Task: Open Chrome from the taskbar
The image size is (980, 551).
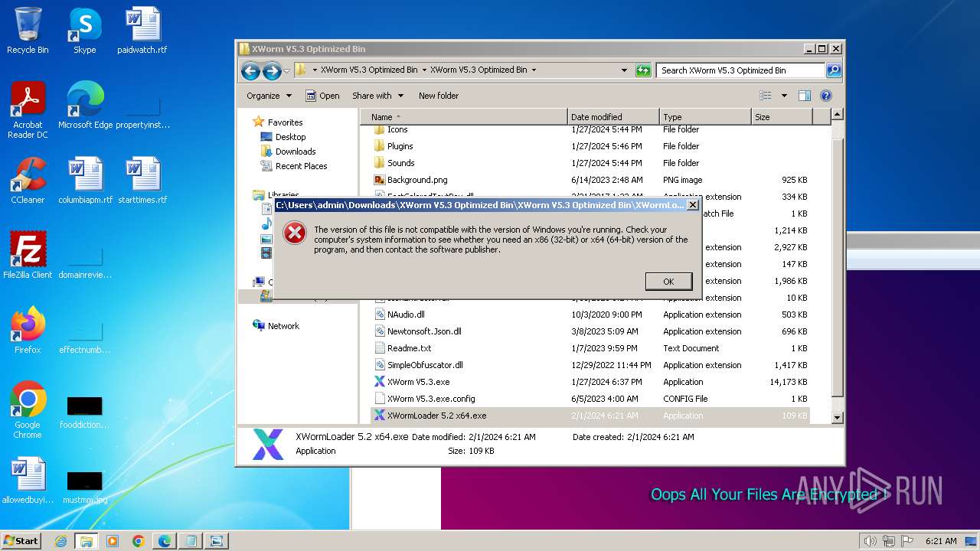Action: (x=139, y=541)
